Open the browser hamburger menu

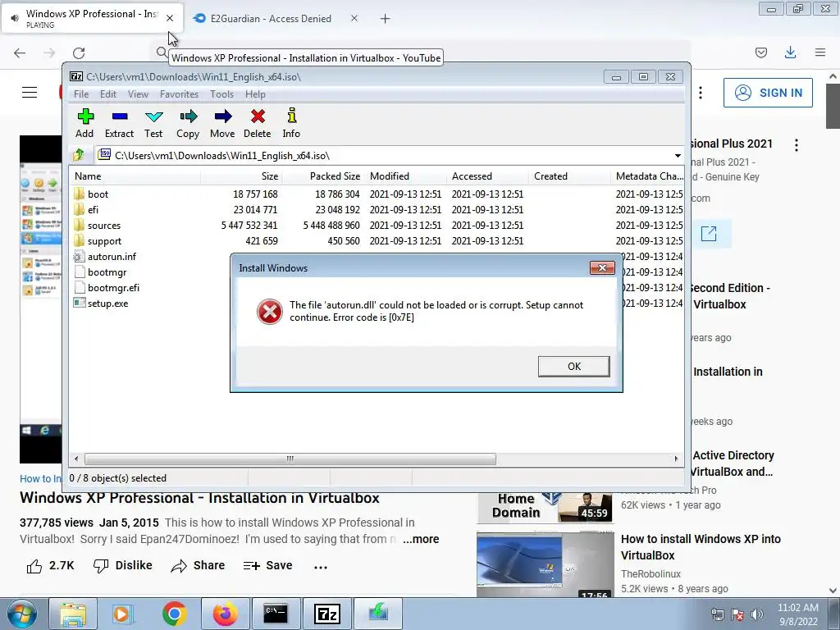click(x=820, y=52)
